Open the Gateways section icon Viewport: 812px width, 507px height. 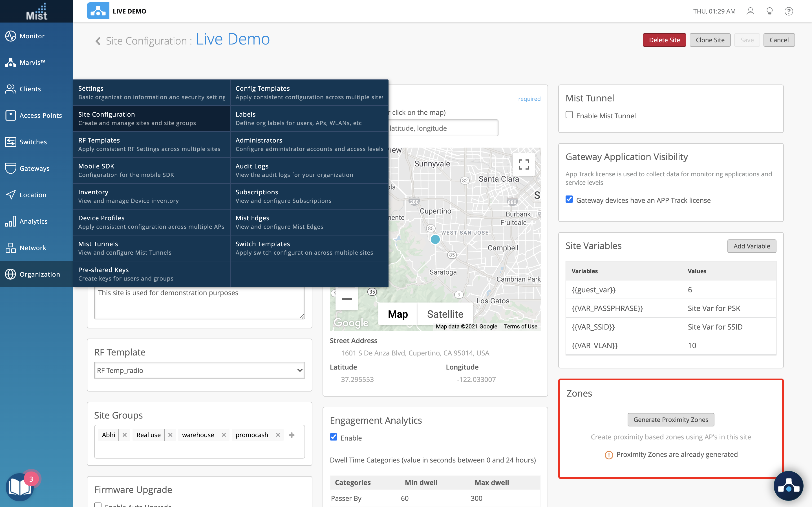coord(11,168)
